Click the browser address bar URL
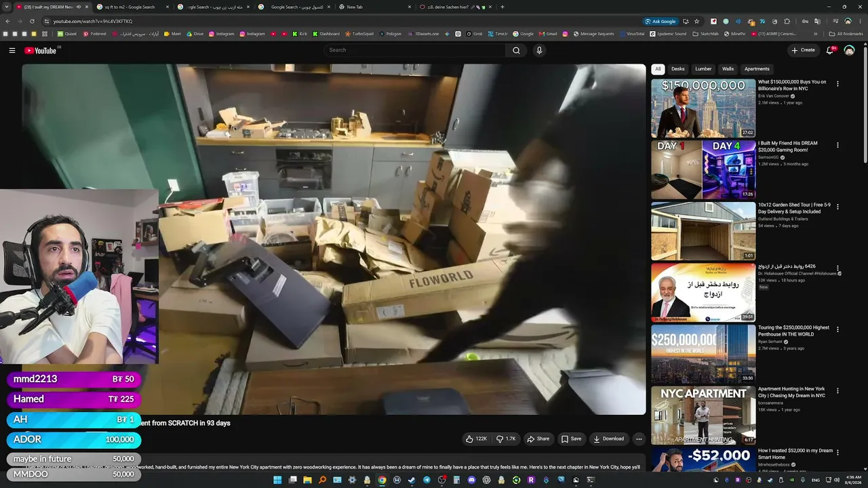868x488 pixels. (x=93, y=21)
